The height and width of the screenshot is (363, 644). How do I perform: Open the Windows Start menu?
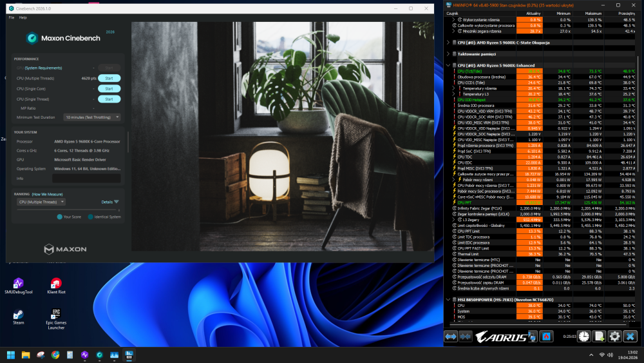(x=11, y=355)
